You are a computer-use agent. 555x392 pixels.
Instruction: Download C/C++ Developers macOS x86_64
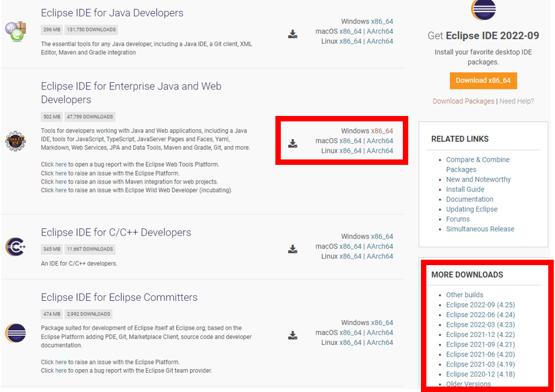pos(350,246)
